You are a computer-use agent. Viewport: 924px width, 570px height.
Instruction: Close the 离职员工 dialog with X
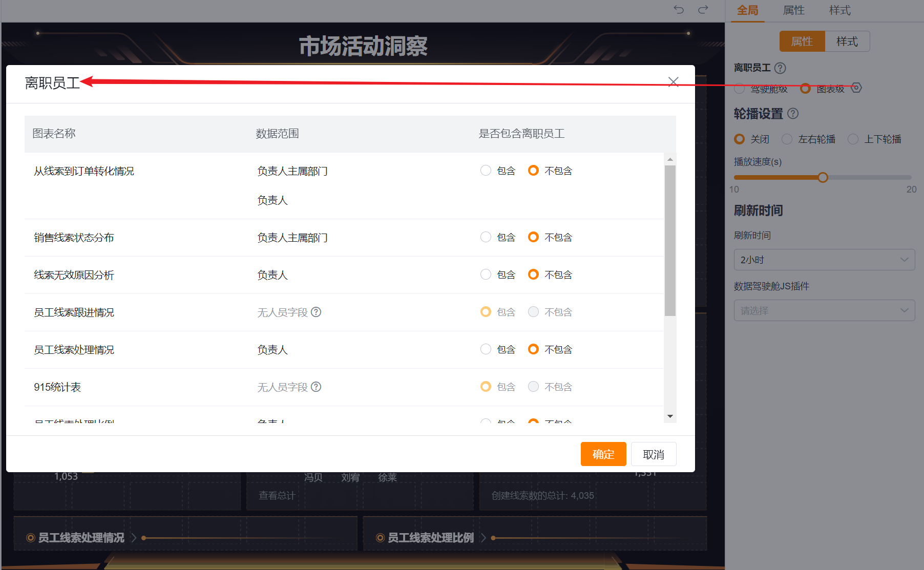click(x=674, y=82)
